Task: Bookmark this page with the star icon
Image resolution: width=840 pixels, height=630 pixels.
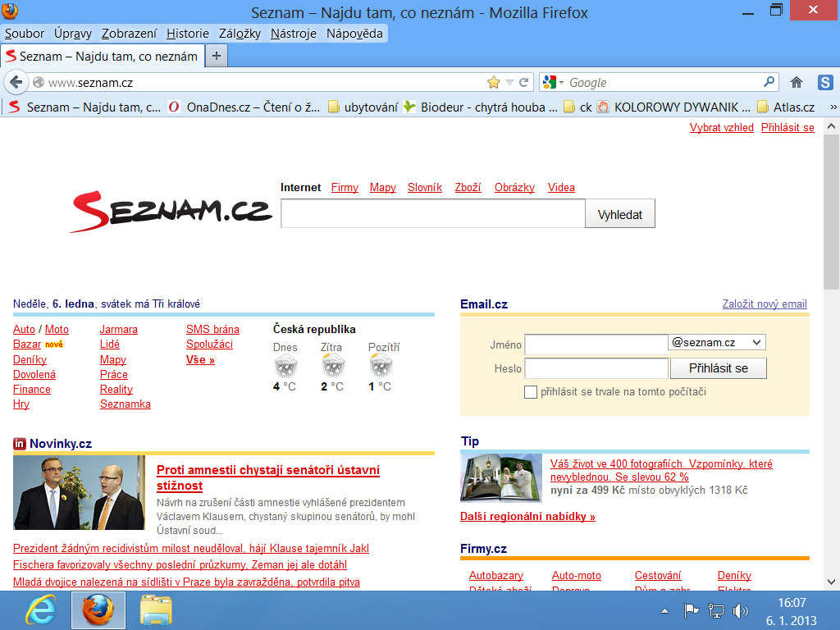Action: point(493,83)
